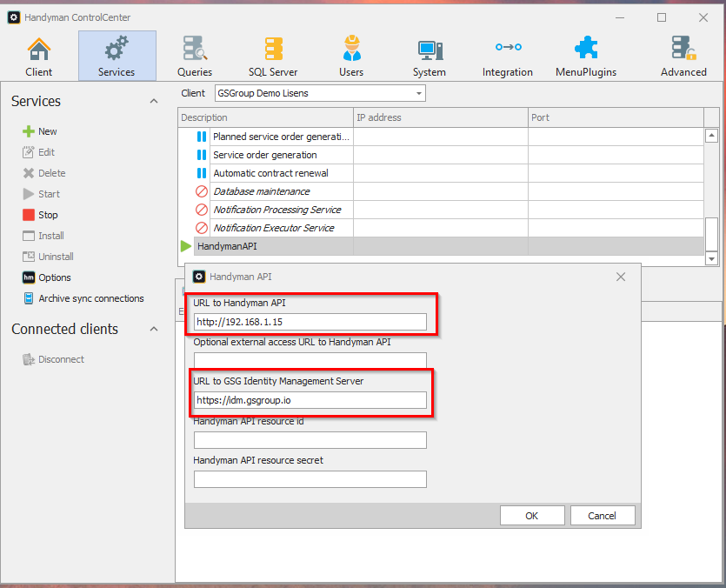
Task: Click disabled icon of Notification Executor Service
Action: pyautogui.click(x=202, y=228)
